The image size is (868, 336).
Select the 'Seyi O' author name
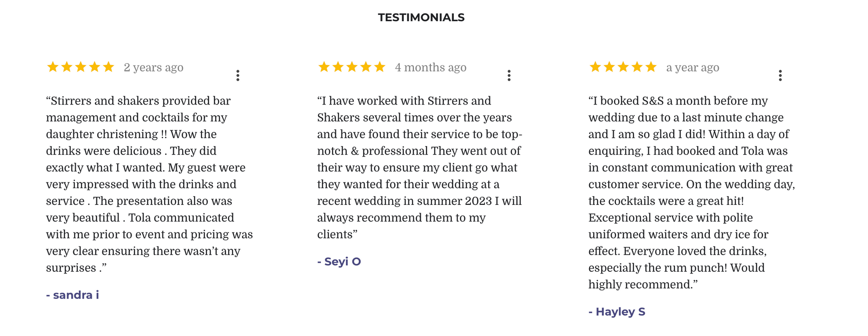pyautogui.click(x=339, y=262)
